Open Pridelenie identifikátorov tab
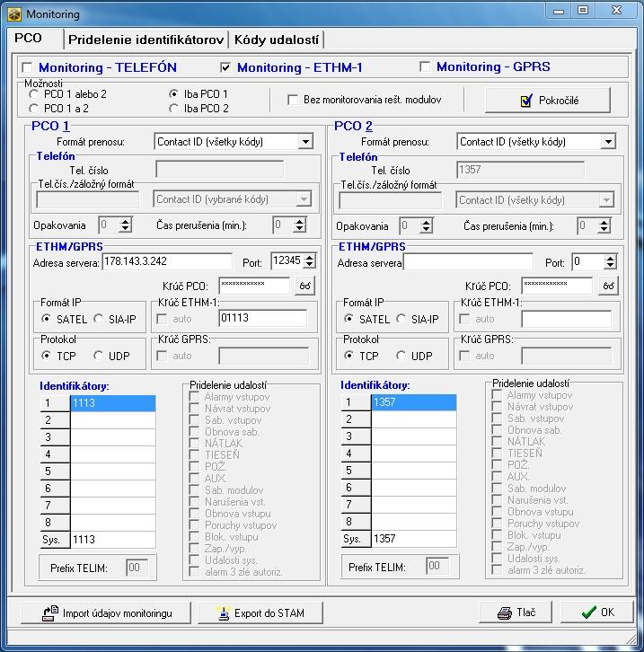Image resolution: width=644 pixels, height=652 pixels. click(x=146, y=40)
